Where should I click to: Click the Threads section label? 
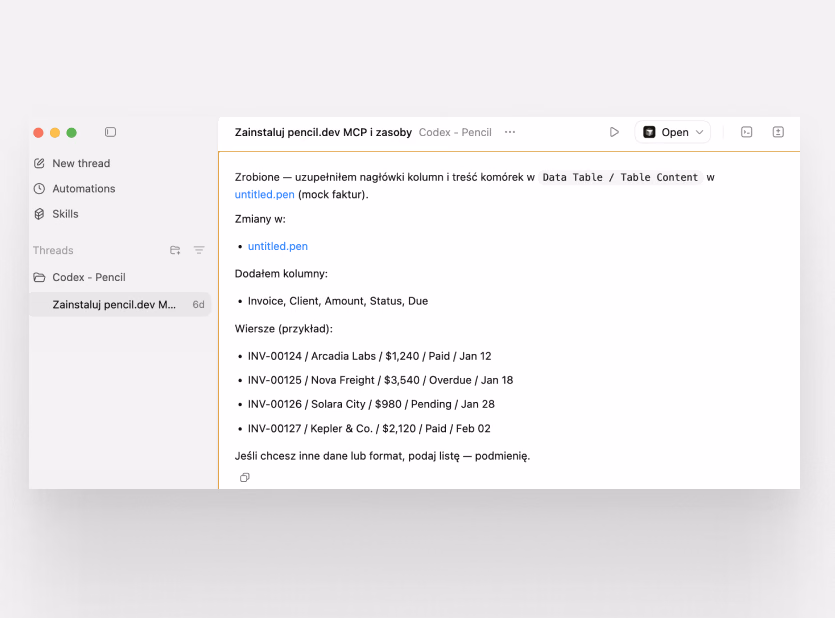(53, 250)
